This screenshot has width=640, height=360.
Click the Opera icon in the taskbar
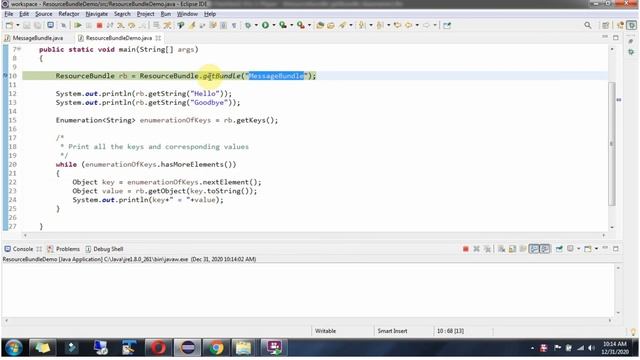tap(158, 348)
